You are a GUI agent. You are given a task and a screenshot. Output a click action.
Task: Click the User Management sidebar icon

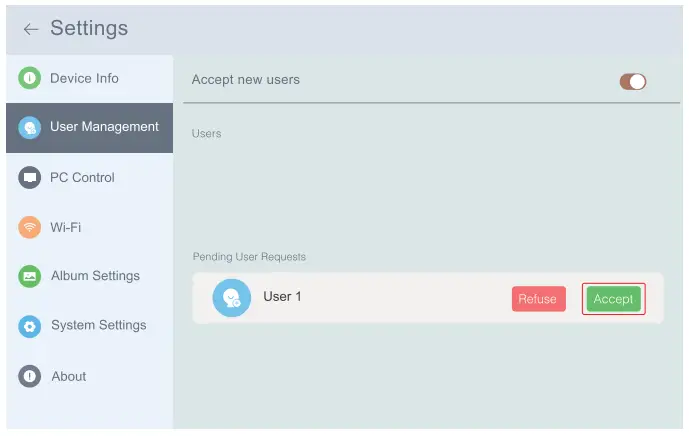coord(30,128)
